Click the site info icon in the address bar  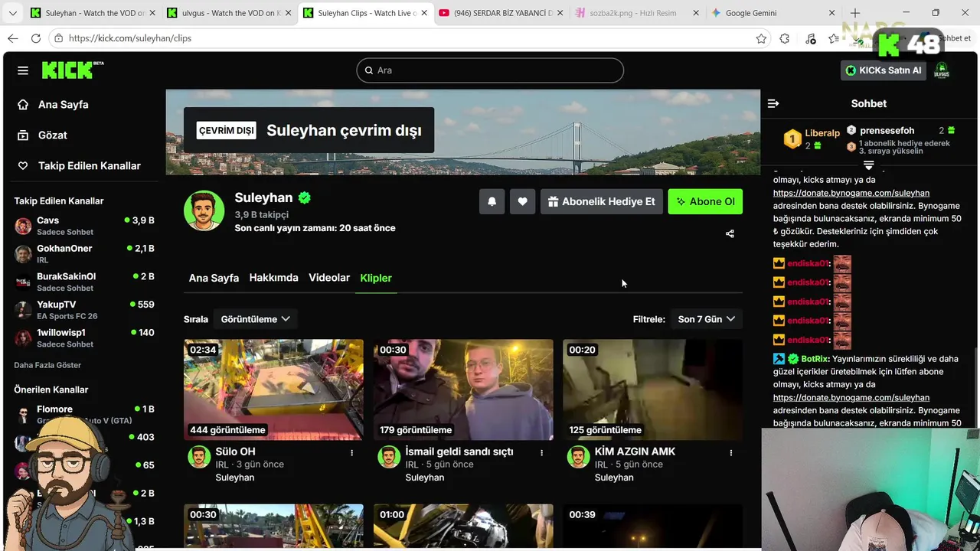point(59,38)
